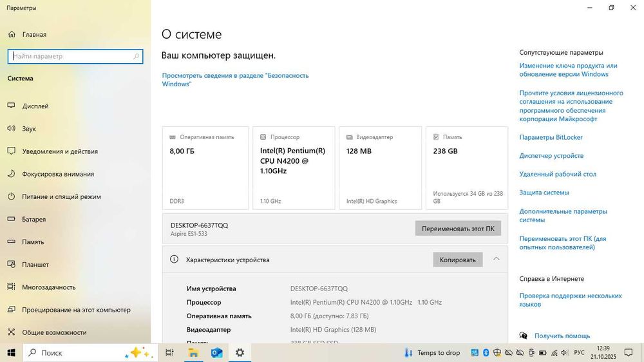Viewport: 644px width, 362px height.
Task: Click the battery tray icon
Action: 542,352
